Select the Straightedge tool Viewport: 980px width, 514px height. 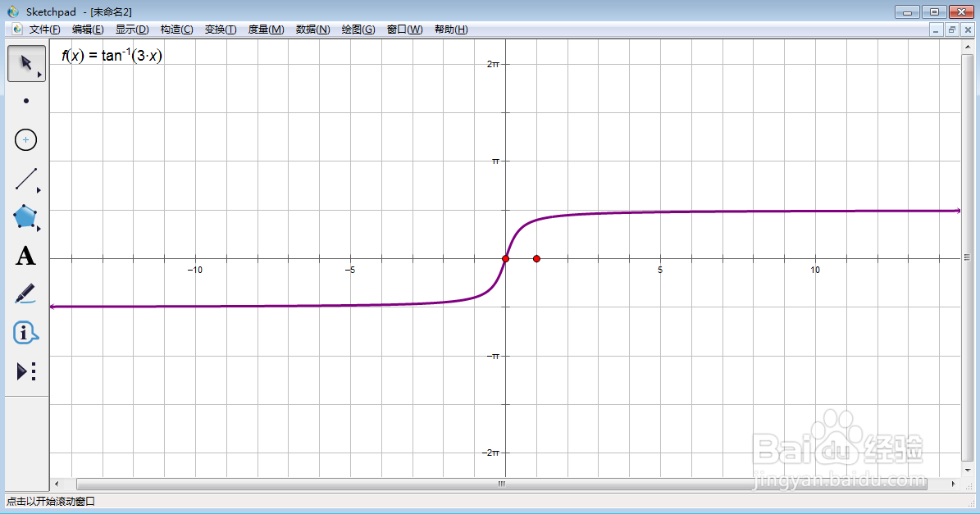coord(25,179)
